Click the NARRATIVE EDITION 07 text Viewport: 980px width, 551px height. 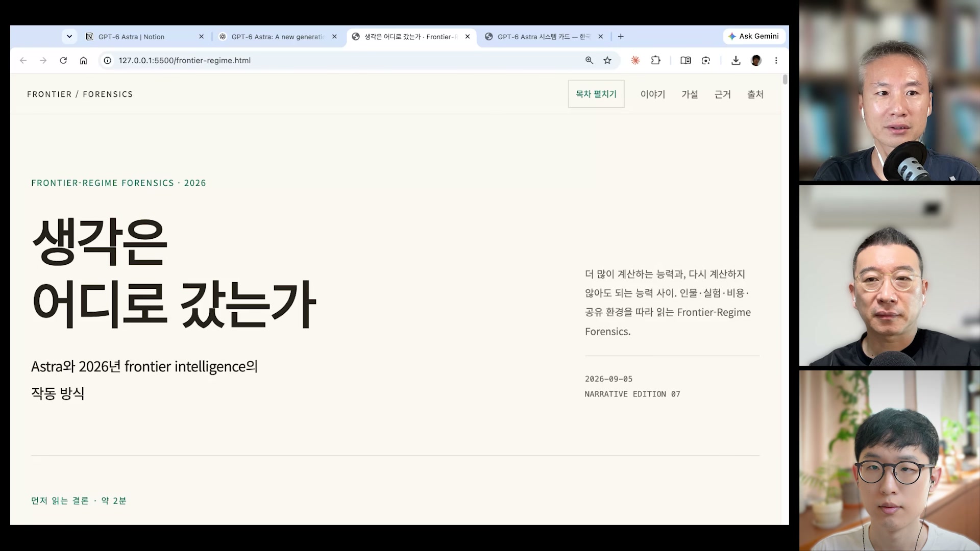[x=632, y=394]
